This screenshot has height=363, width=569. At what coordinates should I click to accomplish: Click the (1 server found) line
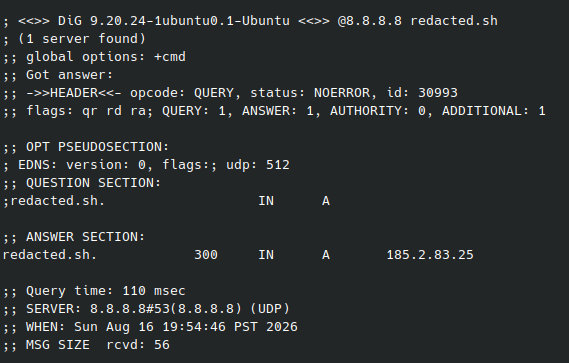click(x=82, y=39)
